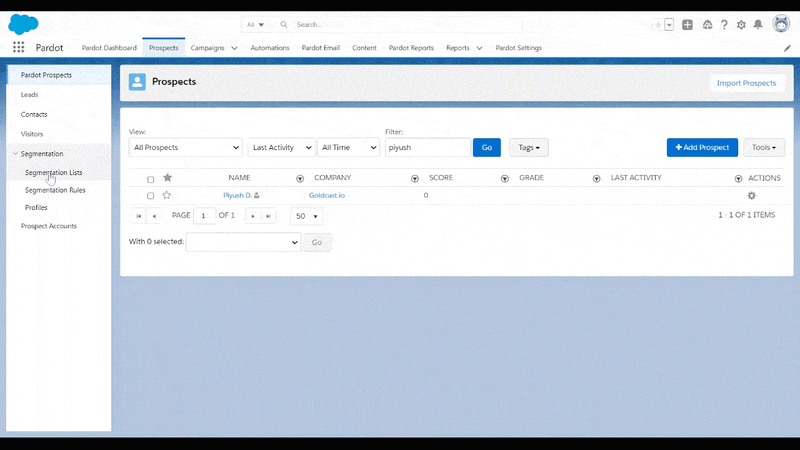
Task: Open the search scope All dropdown
Action: pos(255,24)
